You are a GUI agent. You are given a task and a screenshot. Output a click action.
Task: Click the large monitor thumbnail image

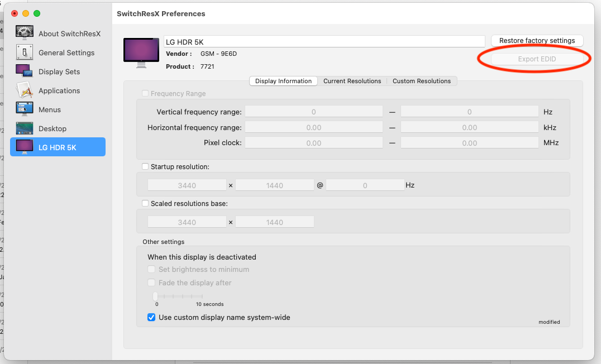tap(141, 52)
